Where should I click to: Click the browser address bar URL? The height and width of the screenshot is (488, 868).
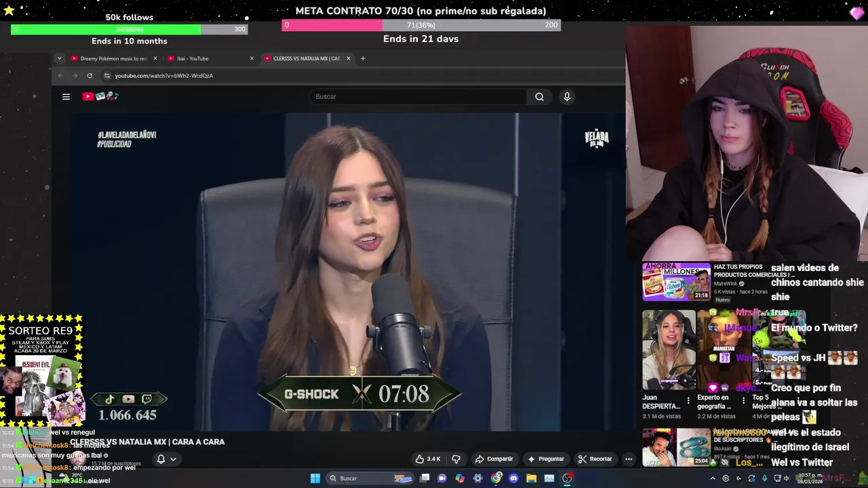coord(164,76)
